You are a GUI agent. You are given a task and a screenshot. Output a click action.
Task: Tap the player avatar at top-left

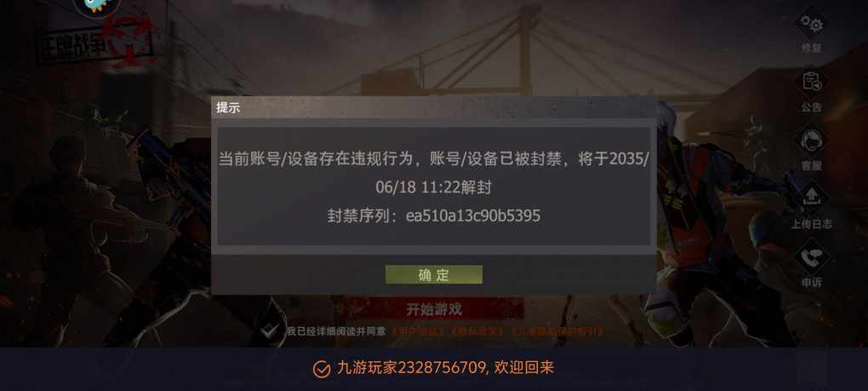tap(97, 7)
